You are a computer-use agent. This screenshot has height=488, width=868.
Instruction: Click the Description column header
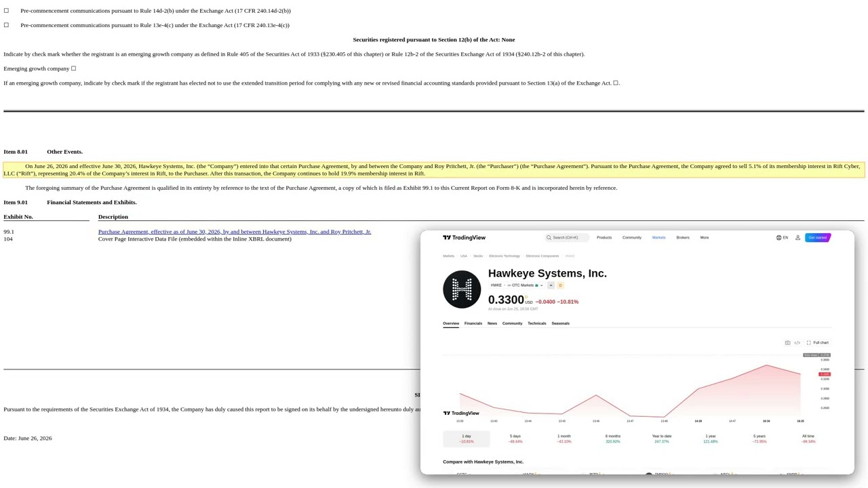[113, 217]
